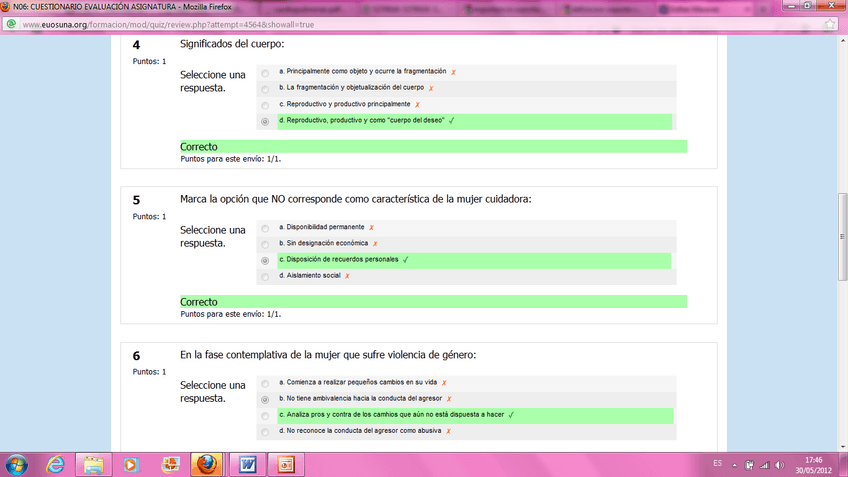
Task: Pick radio 'Reproductivo y productivo principalmente'
Action: click(265, 105)
